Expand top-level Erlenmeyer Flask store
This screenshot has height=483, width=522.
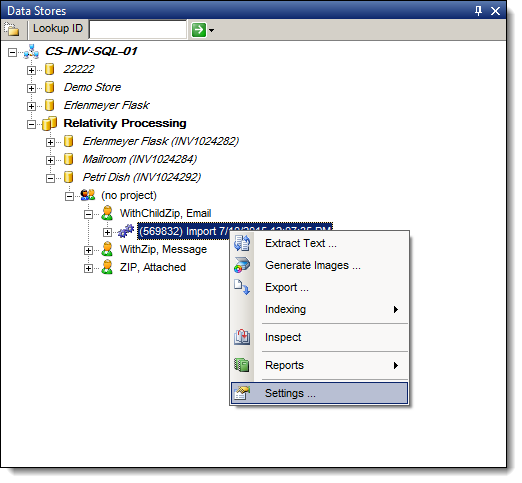[x=31, y=106]
